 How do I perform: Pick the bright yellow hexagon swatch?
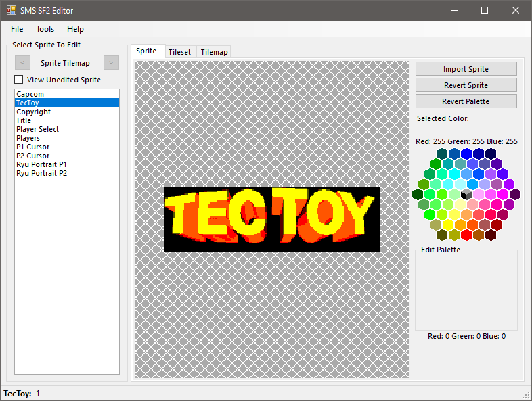pos(448,225)
